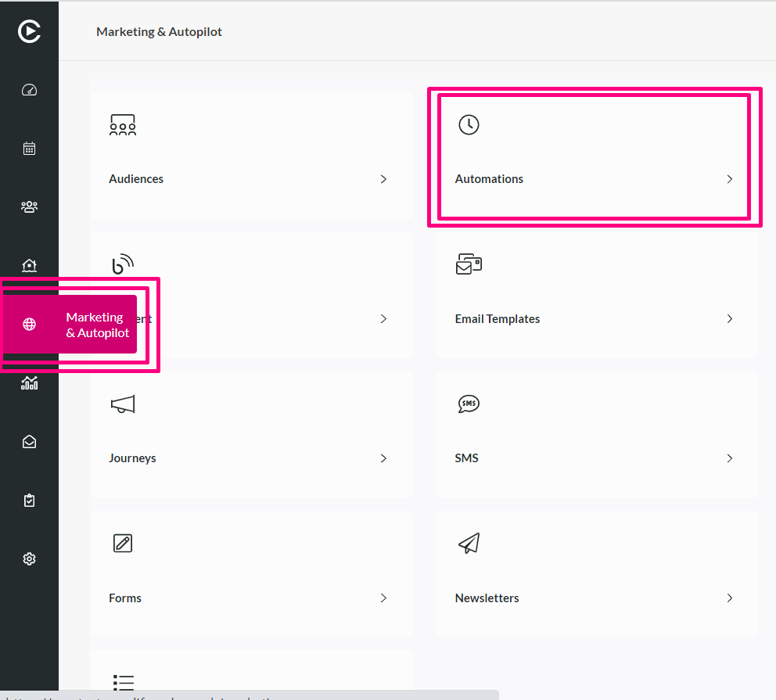Open the Automations label link
This screenshot has width=776, height=700.
pyautogui.click(x=489, y=179)
